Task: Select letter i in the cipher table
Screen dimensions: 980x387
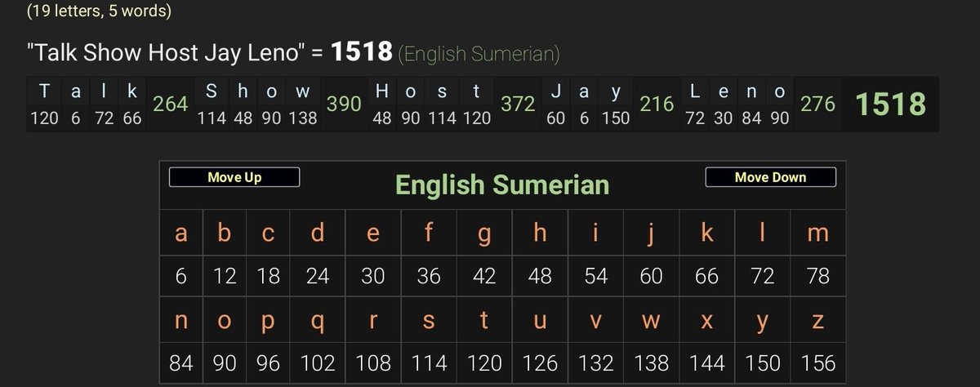Action: point(595,234)
